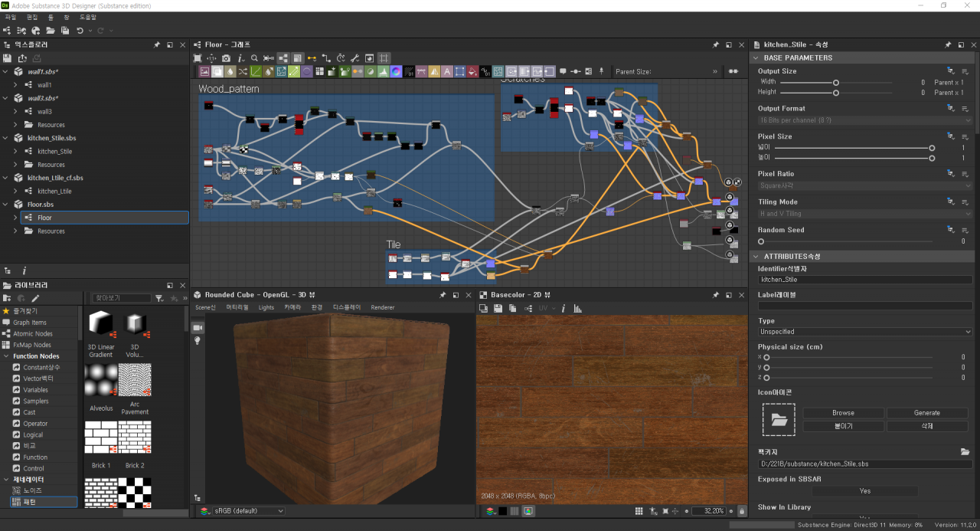
Task: Click the save icon in Explorer panel
Action: click(8, 58)
